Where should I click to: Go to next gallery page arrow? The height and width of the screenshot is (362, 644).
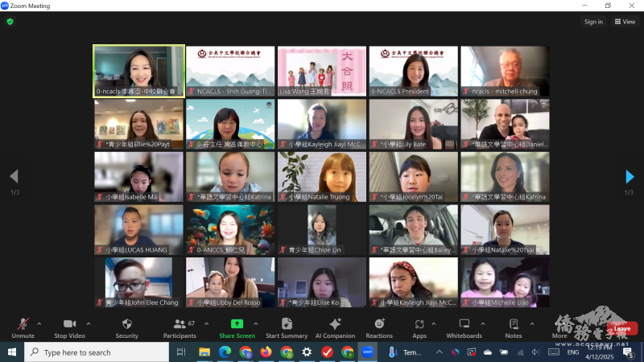point(630,177)
